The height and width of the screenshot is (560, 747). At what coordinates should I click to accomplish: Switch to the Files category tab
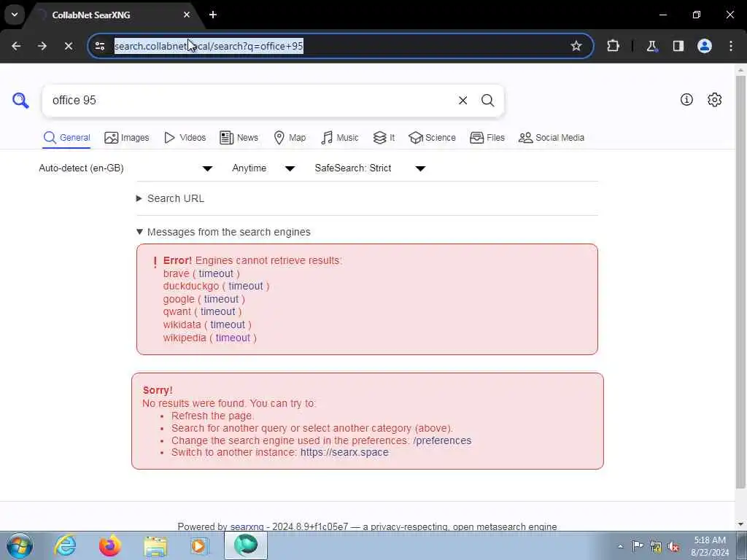(487, 138)
